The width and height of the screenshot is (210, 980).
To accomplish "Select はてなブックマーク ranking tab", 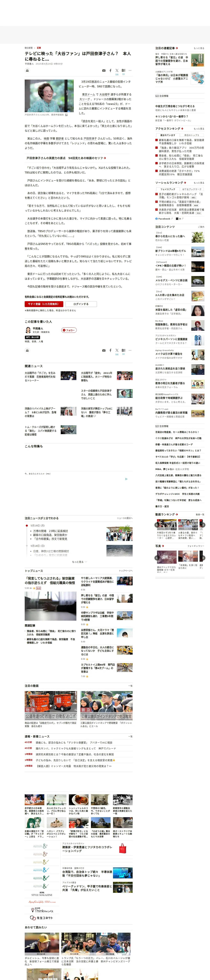I will click(192, 189).
